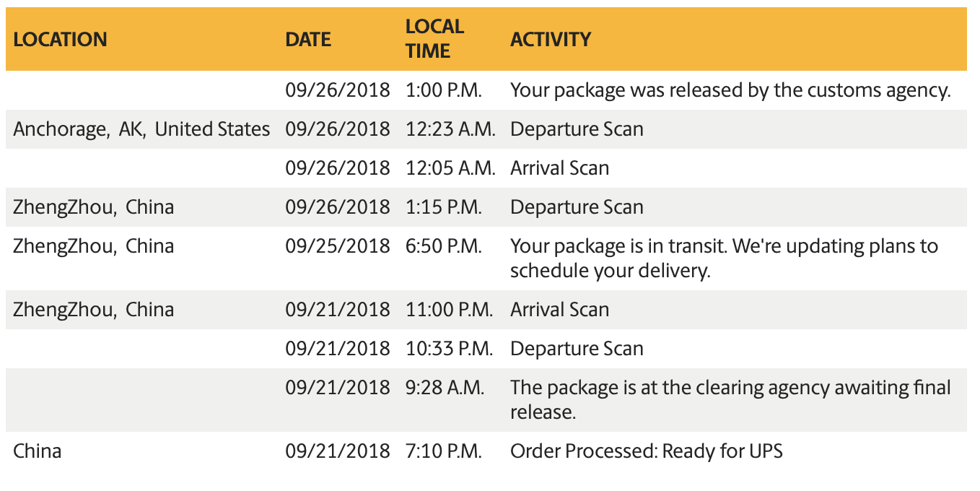
Task: Click ZhengZhou, China in 1:15 P.M. row
Action: 94,207
